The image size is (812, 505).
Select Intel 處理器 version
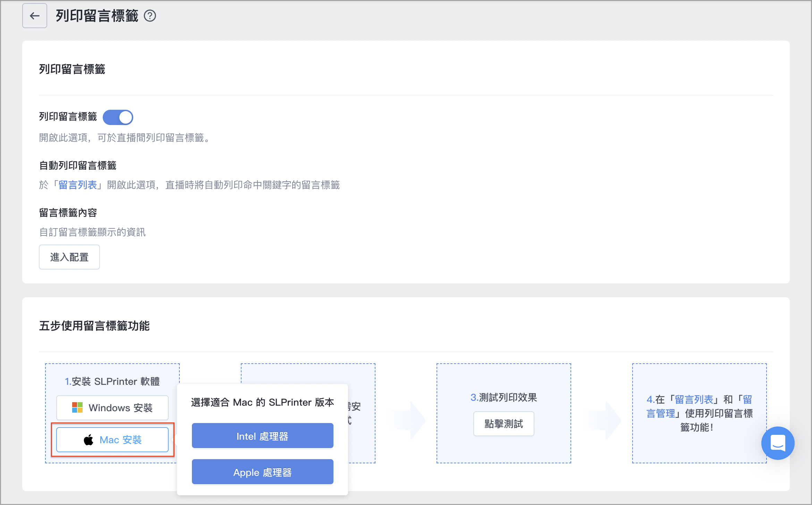(262, 436)
